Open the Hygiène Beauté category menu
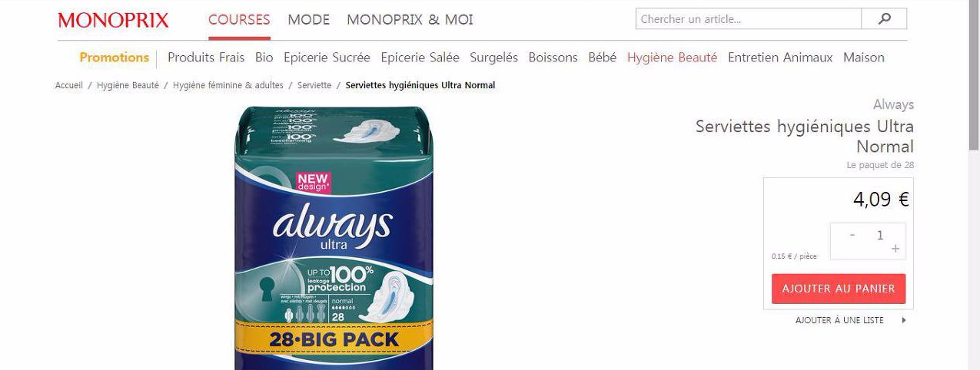980x370 pixels. click(672, 58)
